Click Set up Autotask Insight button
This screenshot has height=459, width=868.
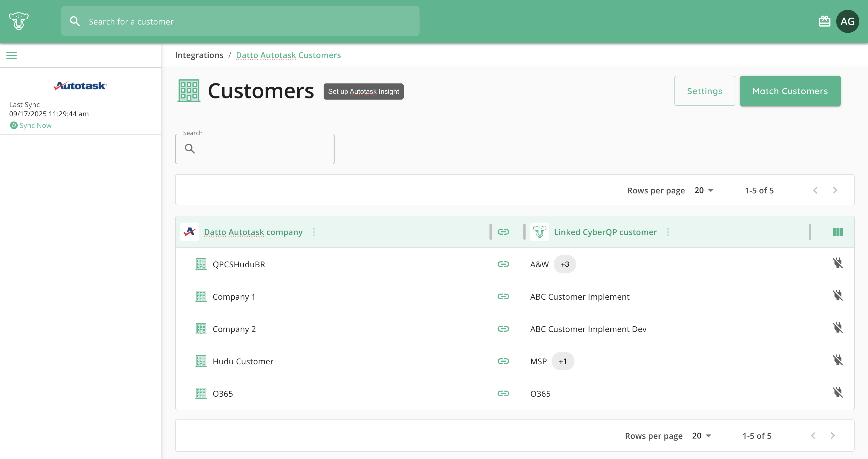tap(363, 91)
